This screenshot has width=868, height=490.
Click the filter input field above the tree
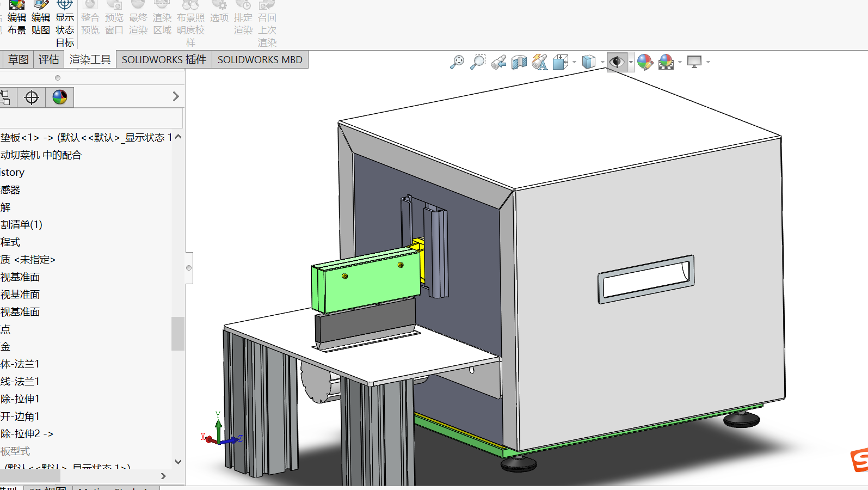point(91,118)
